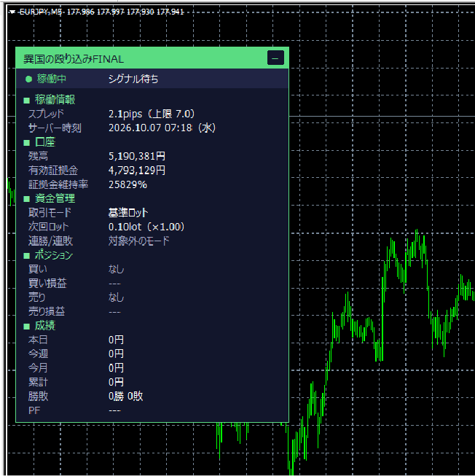Click the 対象外のモード value
Screen dimensions: 475x476
139,241
